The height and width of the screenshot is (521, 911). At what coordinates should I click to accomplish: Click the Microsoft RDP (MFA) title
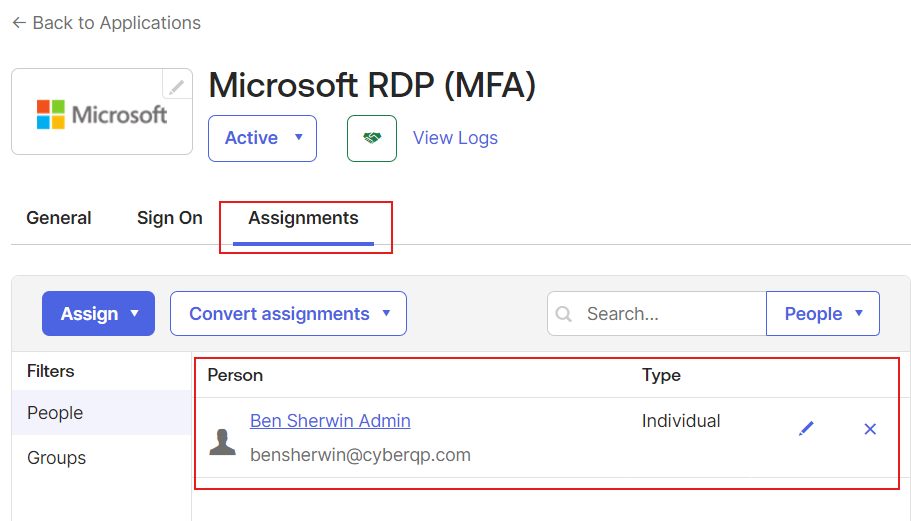372,85
